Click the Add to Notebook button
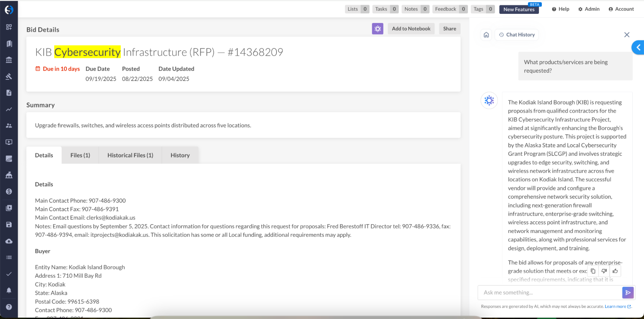Image resolution: width=644 pixels, height=319 pixels. [411, 29]
